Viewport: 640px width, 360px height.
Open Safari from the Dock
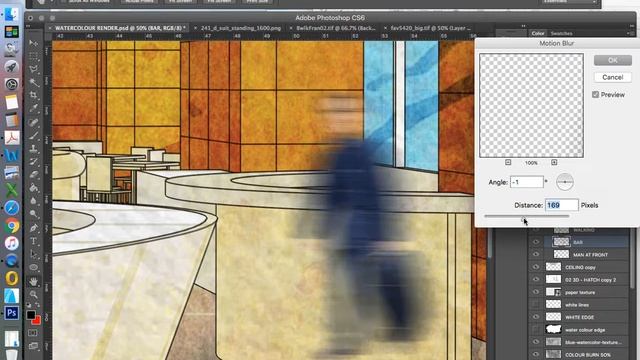point(11,208)
